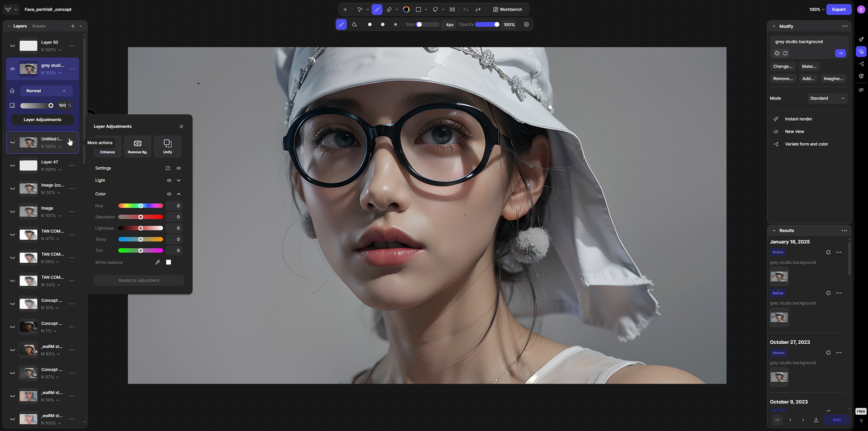This screenshot has height=431, width=868.
Task: Toggle the transparency lock checkbox beside opacity
Action: pos(12,105)
